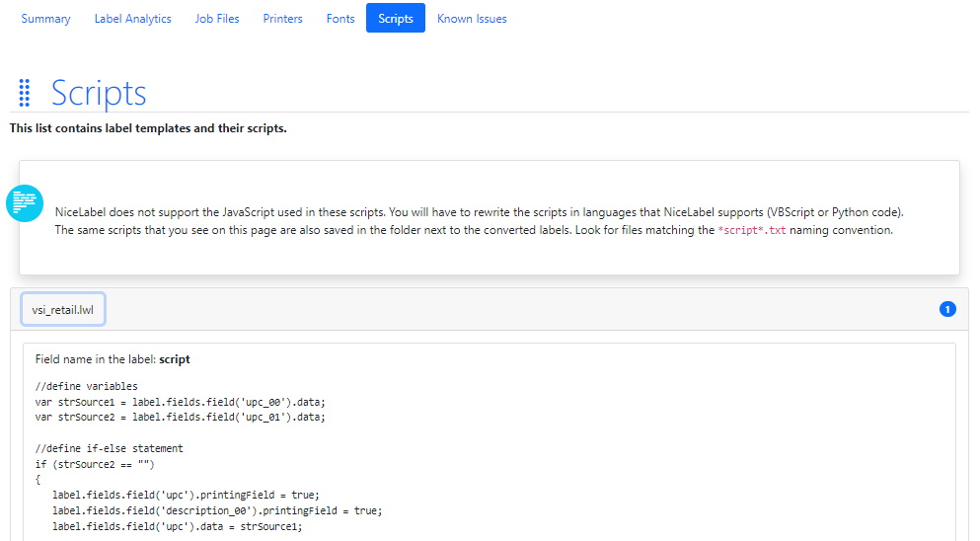Screen dimensions: 980x541
Task: Click the *script*.txt code text
Action: coord(752,230)
